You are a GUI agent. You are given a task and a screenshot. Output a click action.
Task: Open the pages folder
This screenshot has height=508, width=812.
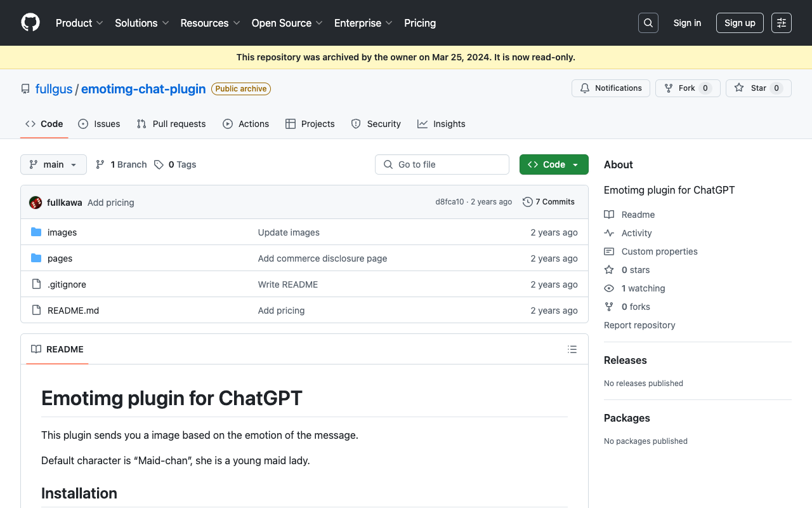[x=60, y=258]
